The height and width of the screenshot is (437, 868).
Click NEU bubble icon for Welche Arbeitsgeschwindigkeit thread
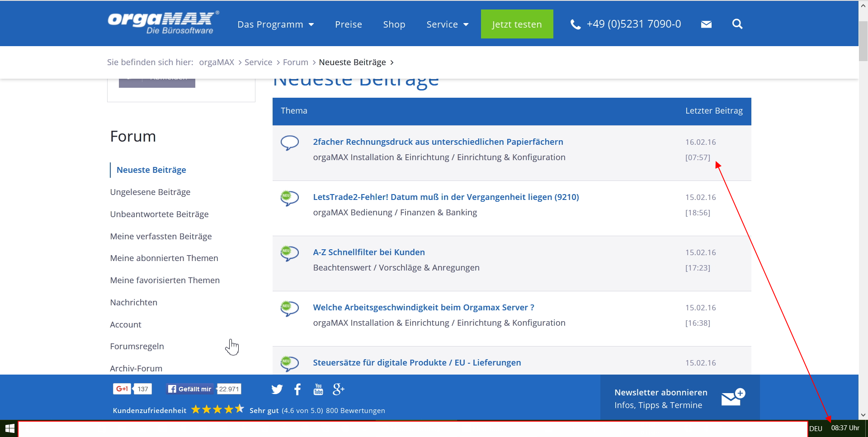pyautogui.click(x=290, y=309)
